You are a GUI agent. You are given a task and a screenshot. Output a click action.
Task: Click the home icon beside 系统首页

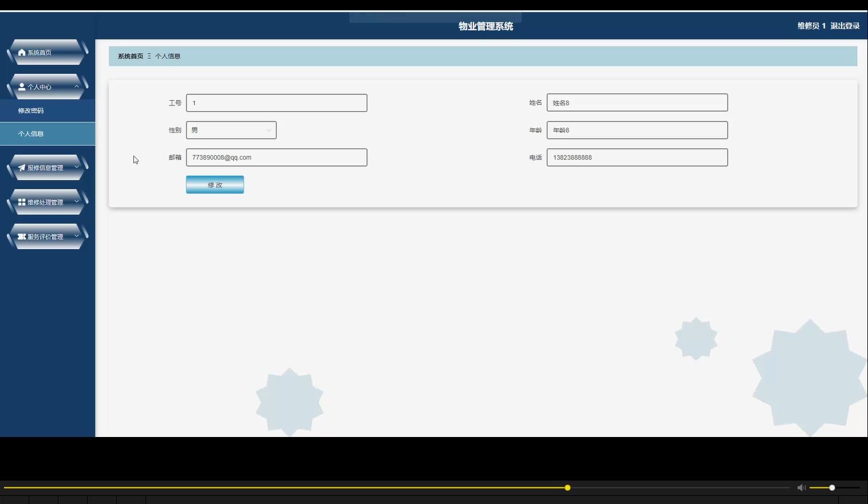[x=21, y=52]
